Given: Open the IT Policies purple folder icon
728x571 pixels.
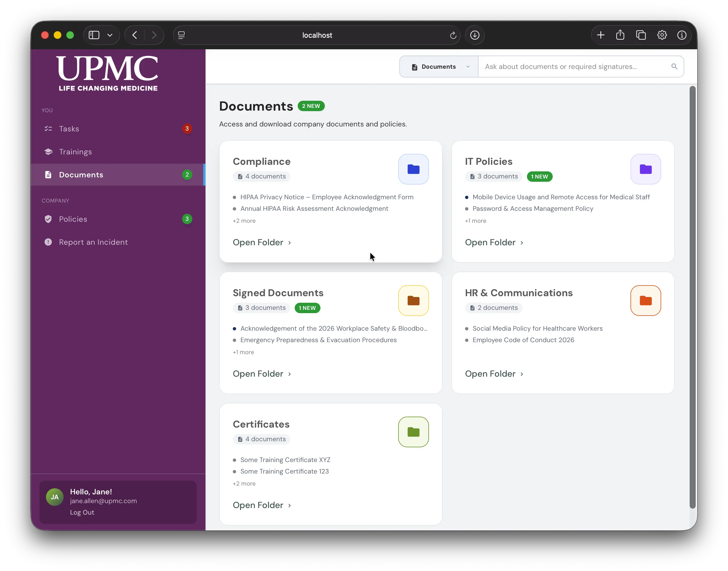Looking at the screenshot, I should [x=645, y=169].
